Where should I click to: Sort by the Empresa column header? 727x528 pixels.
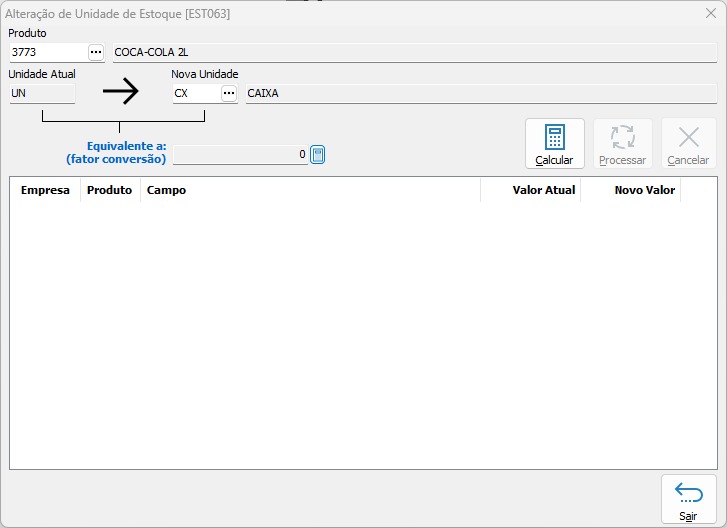tap(45, 190)
